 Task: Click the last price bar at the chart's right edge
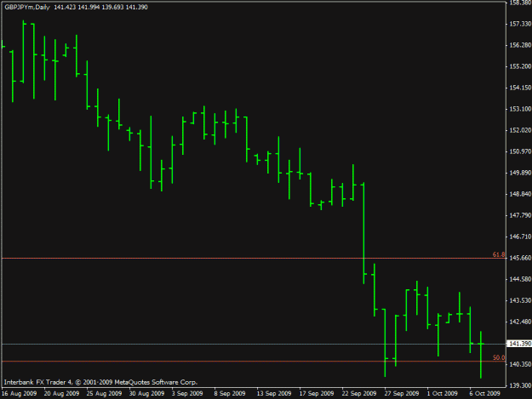tap(481, 355)
